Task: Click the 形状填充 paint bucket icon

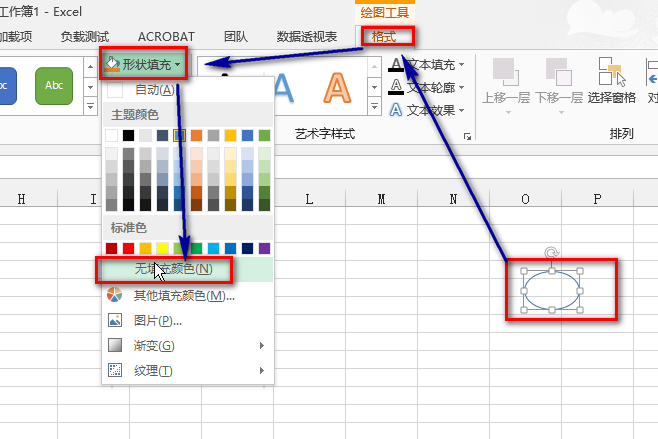Action: pos(112,64)
